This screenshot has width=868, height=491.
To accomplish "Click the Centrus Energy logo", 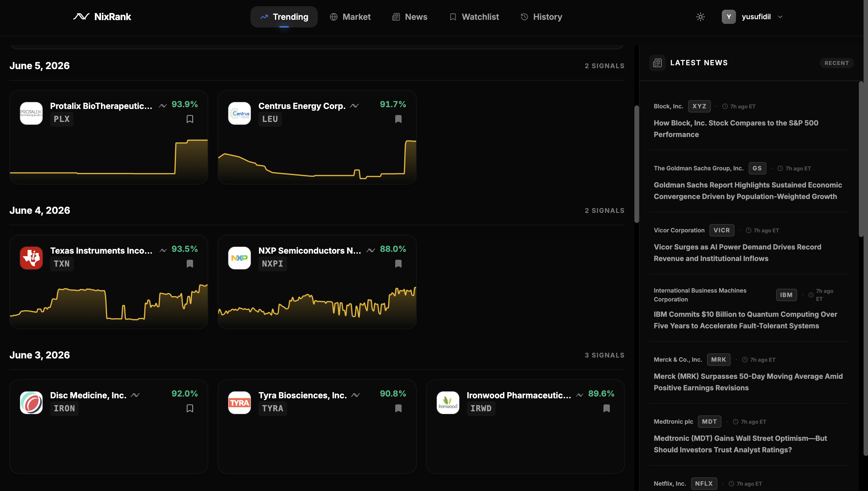I will click(240, 113).
